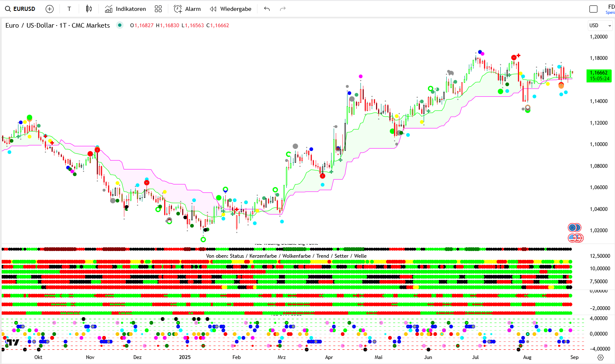615x364 pixels.
Task: Click the undo arrow
Action: pyautogui.click(x=267, y=9)
